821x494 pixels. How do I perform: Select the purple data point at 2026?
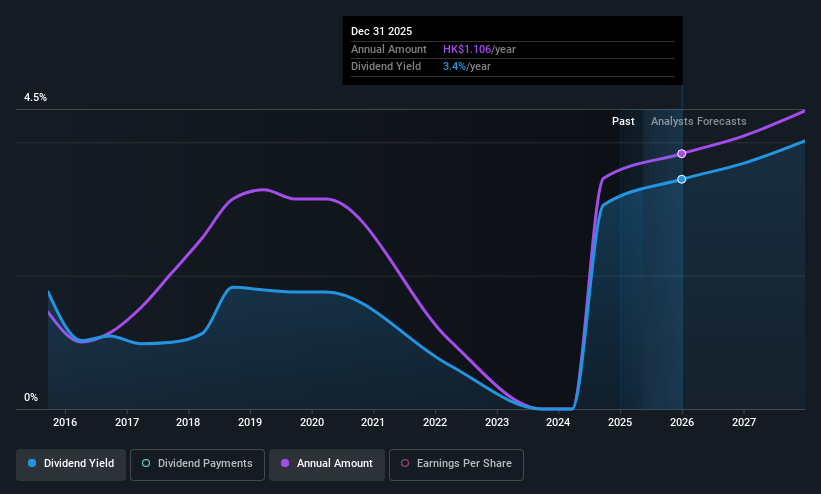pos(682,153)
